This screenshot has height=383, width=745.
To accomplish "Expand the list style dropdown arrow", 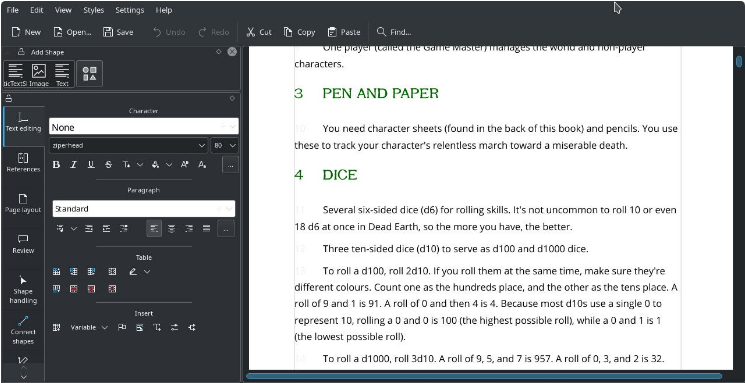I will click(74, 229).
